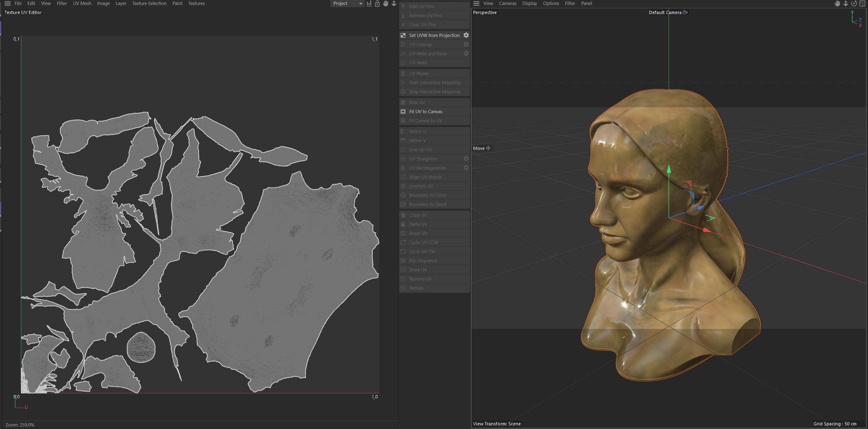Viewport: 868px width, 429px height.
Task: Click the viewport pan hand icon
Action: pos(837,3)
